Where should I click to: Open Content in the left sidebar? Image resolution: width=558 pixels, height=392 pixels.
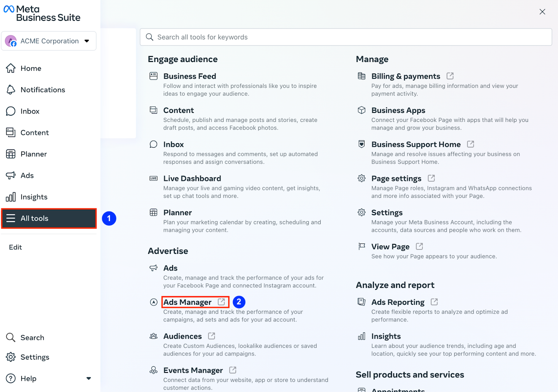tap(35, 133)
